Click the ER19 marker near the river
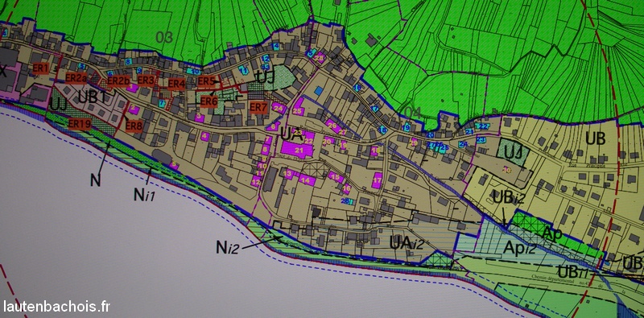This screenshot has width=644, height=318. pyautogui.click(x=79, y=124)
